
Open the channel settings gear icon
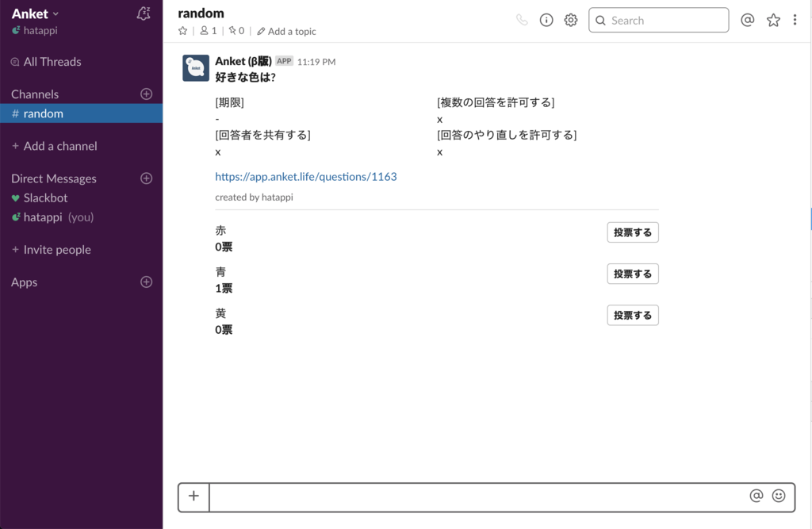570,20
